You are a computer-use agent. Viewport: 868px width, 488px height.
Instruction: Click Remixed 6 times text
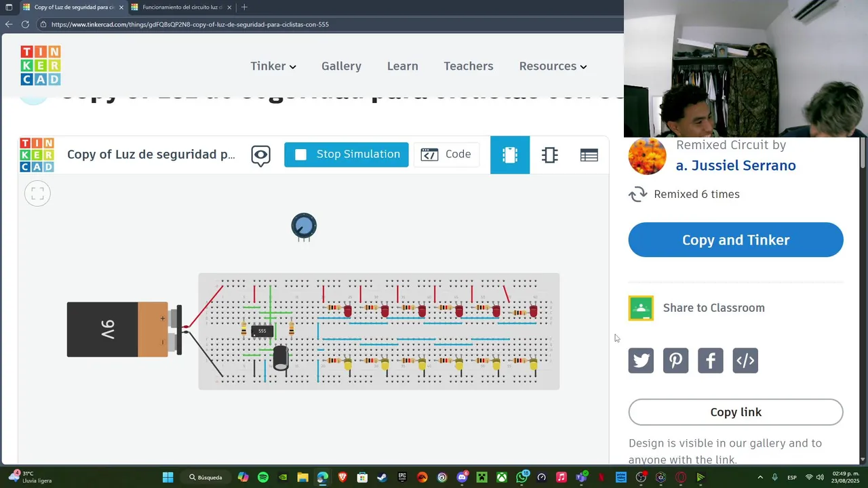(x=696, y=195)
